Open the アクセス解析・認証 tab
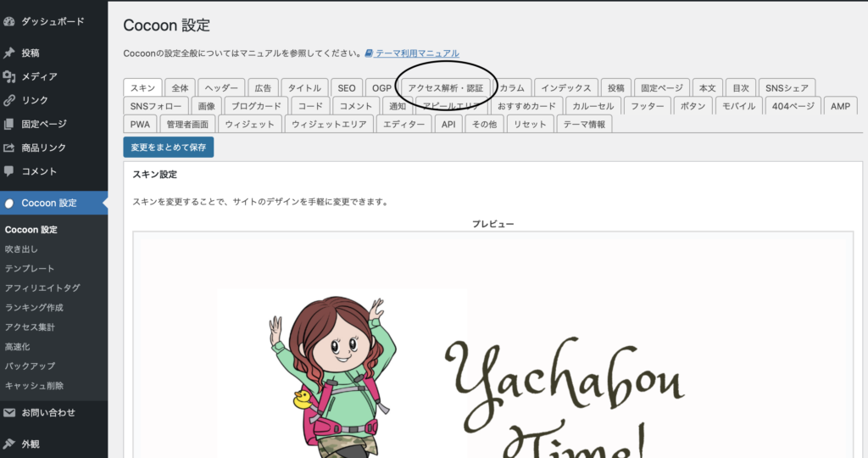The image size is (868, 458). coord(446,87)
